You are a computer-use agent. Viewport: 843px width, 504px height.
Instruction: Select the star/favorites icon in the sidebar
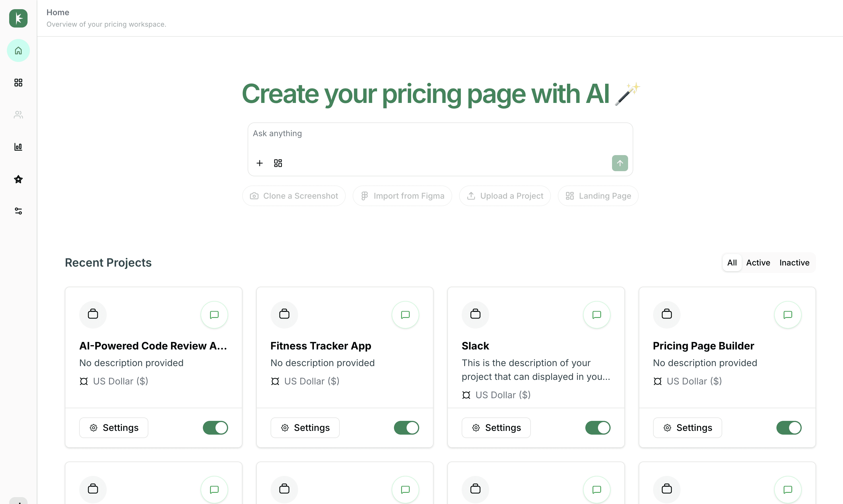pyautogui.click(x=18, y=179)
